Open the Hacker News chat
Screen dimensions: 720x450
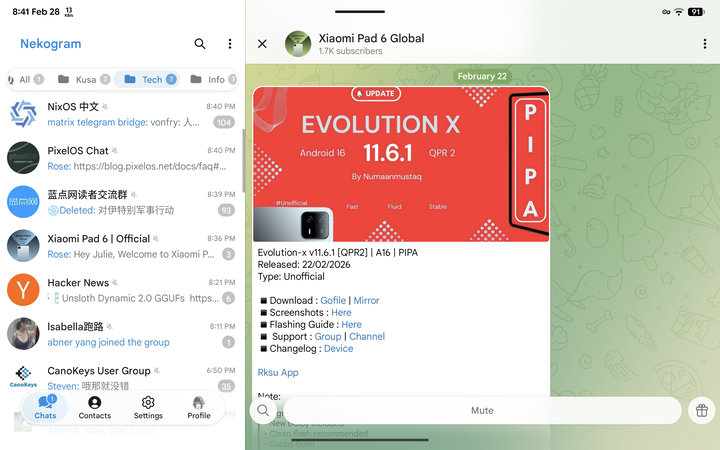coord(122,290)
